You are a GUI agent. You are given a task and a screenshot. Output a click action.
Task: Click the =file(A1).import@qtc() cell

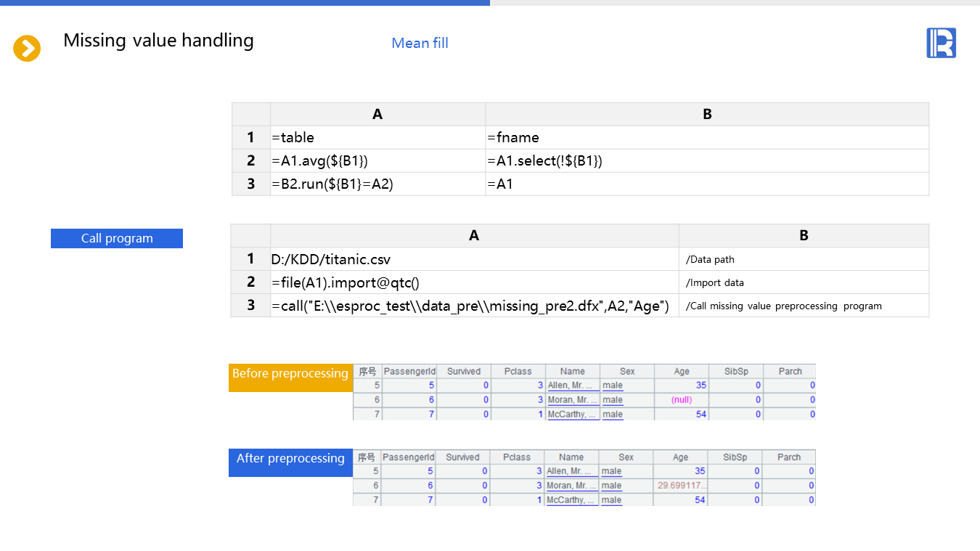(474, 282)
